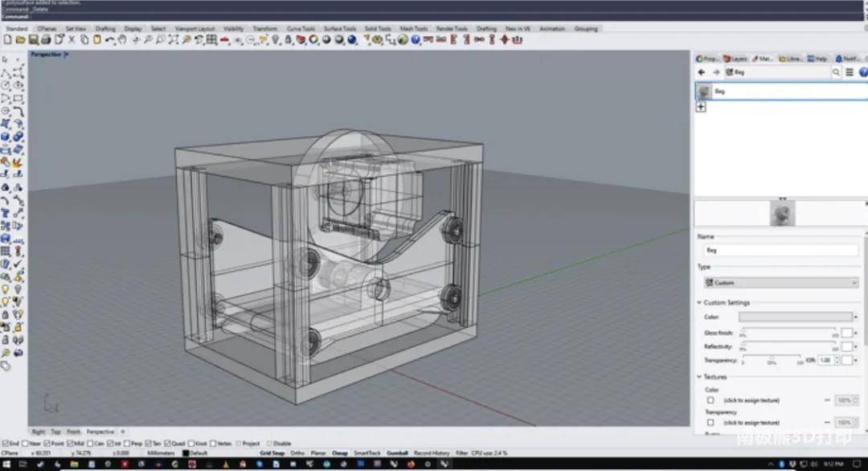This screenshot has height=471, width=868.
Task: Toggle the Mid osnap checkbox
Action: [x=70, y=444]
